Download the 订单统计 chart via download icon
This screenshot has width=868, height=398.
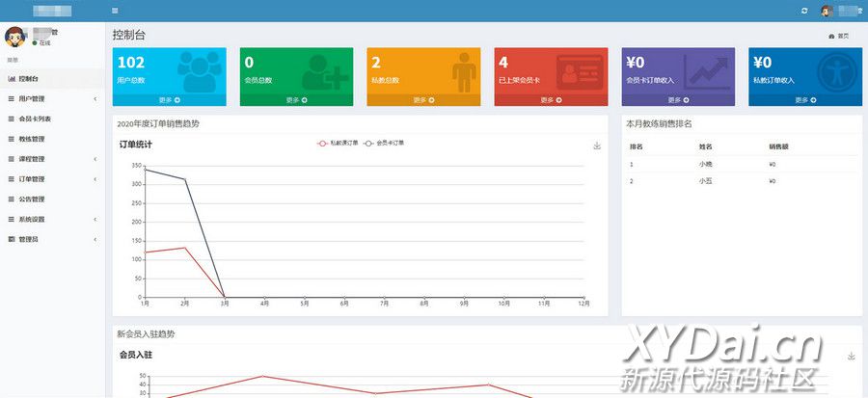[597, 146]
